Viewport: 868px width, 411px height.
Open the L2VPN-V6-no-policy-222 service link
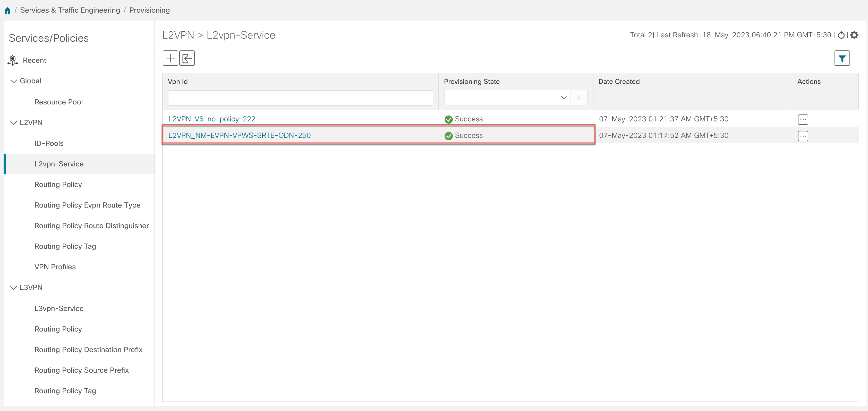click(212, 119)
